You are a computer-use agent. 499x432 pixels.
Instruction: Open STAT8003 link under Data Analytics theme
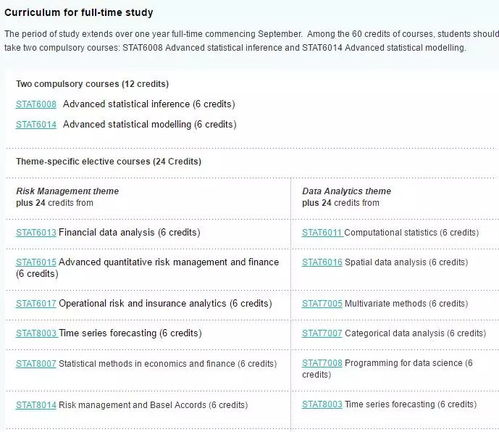pos(322,404)
